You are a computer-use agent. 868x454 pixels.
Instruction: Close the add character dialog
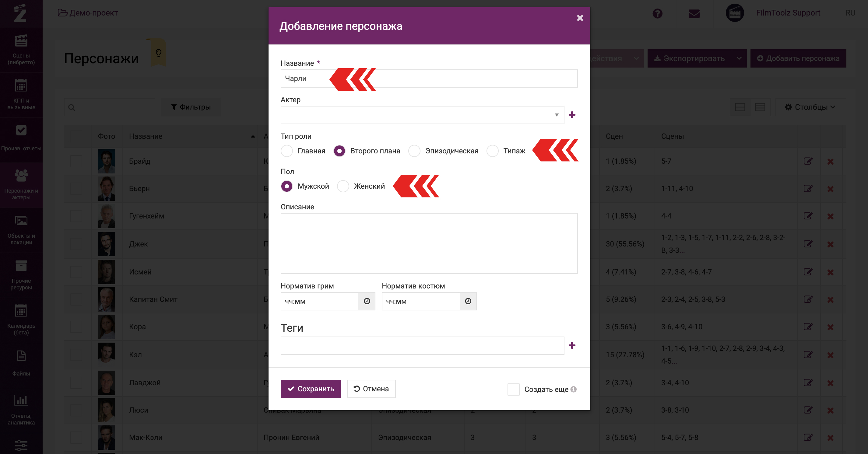[x=580, y=18]
